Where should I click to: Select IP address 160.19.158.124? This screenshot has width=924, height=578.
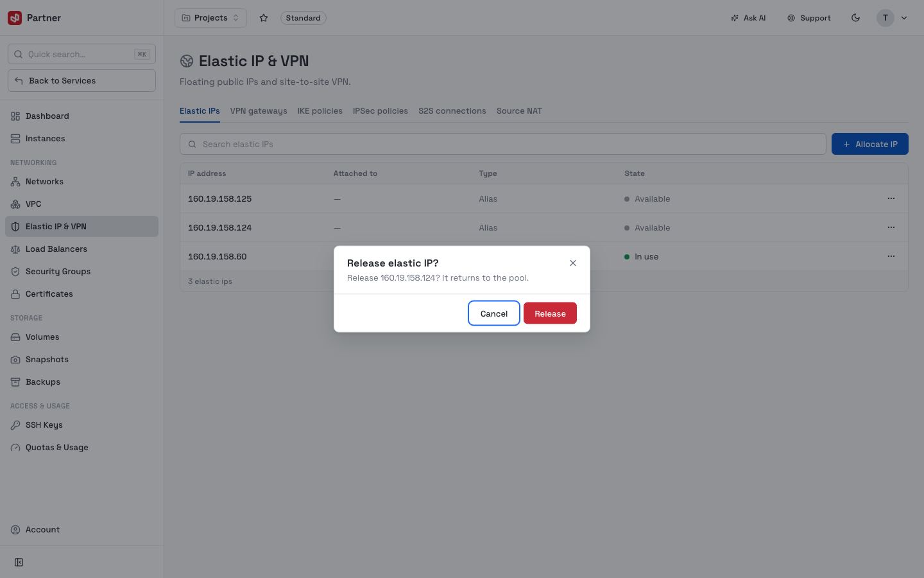[x=219, y=228]
